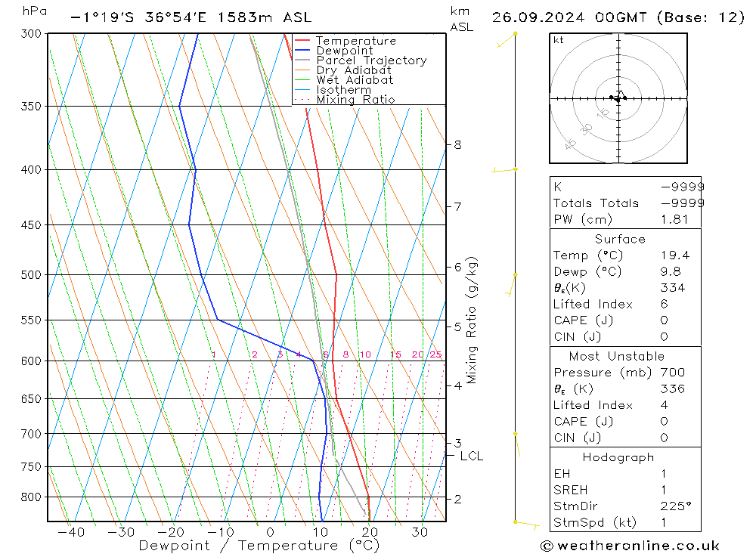The image size is (756, 554).
Task: Click the Most Unstable Lifted Index value 4
Action: 665,405
